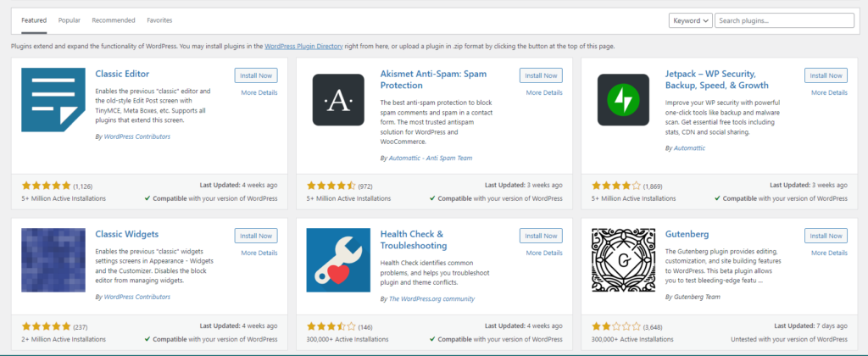Open WordPress Contributors author link under Classic Widgets
Image resolution: width=868 pixels, height=356 pixels.
coord(136,298)
